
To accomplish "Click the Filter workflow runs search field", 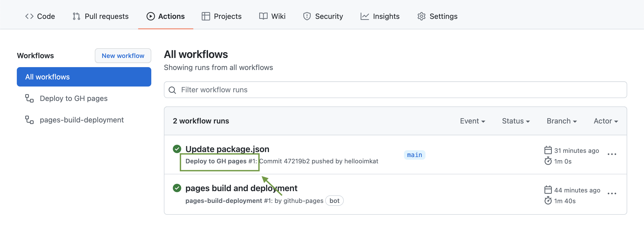I will point(395,90).
